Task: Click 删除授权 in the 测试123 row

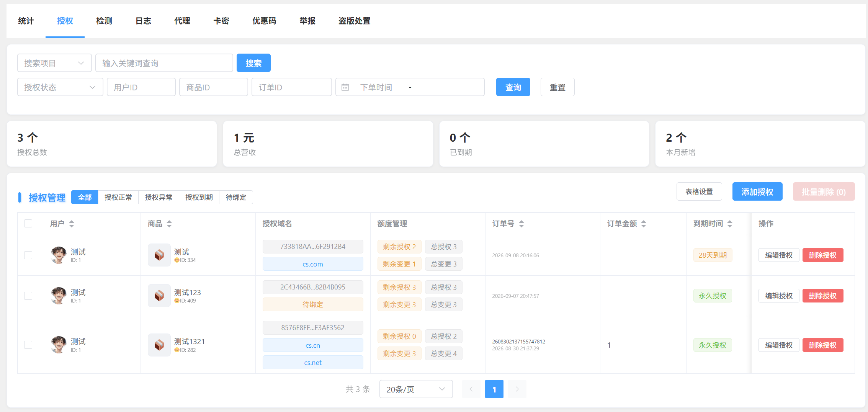Action: [823, 296]
